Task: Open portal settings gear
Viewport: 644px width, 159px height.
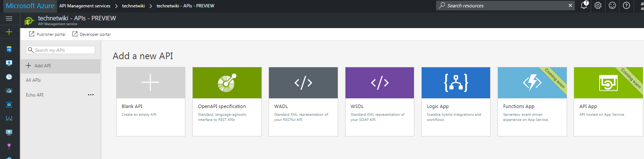Action: tap(598, 6)
